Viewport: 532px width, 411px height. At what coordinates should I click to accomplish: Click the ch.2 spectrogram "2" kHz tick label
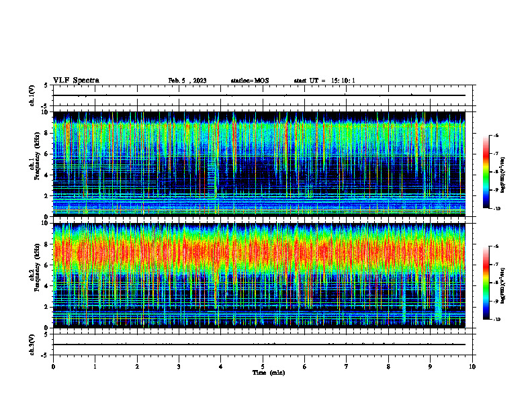(x=47, y=307)
